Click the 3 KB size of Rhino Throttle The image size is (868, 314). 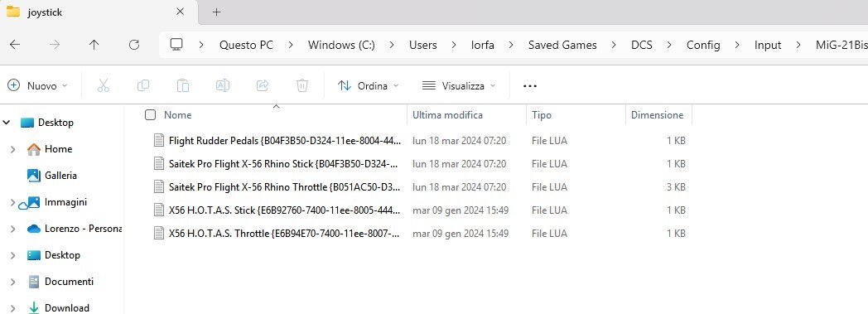tap(676, 187)
